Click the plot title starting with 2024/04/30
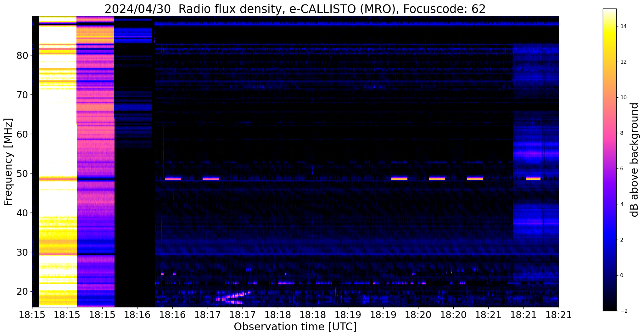The height and width of the screenshot is (336, 644). tap(295, 9)
